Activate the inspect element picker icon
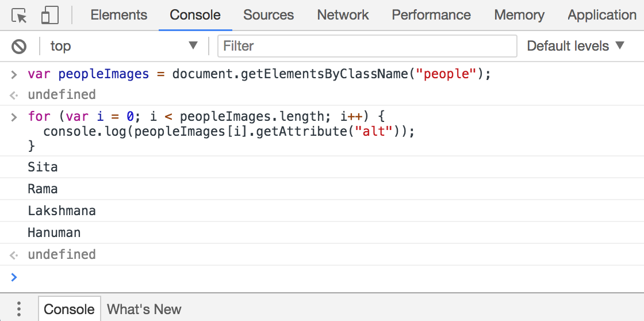The height and width of the screenshot is (321, 644). (x=20, y=16)
